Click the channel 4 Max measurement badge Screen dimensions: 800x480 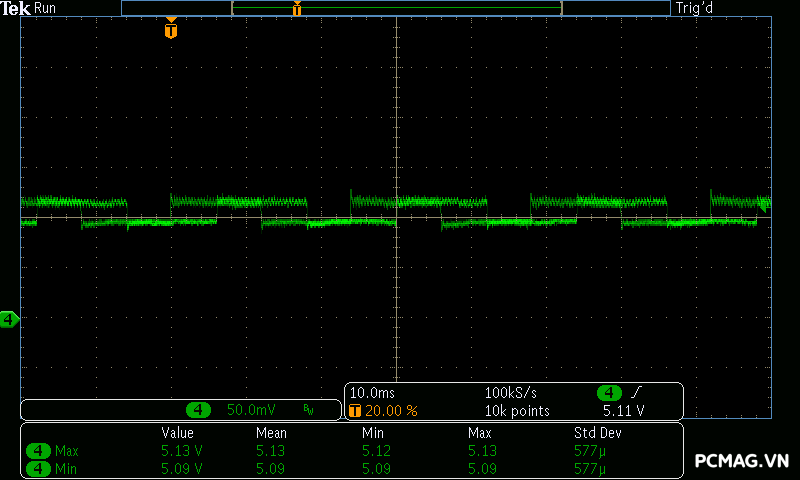pos(39,451)
